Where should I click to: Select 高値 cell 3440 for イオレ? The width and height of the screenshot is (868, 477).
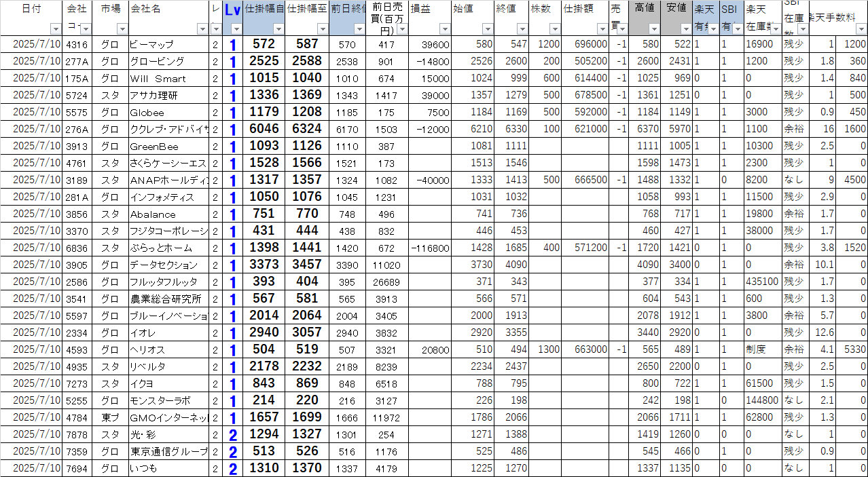[645, 332]
